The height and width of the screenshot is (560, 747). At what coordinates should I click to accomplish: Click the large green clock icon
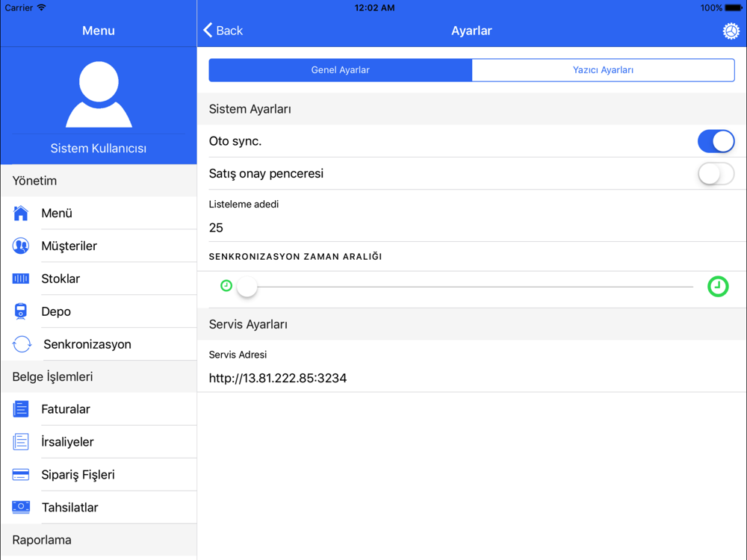coord(718,287)
